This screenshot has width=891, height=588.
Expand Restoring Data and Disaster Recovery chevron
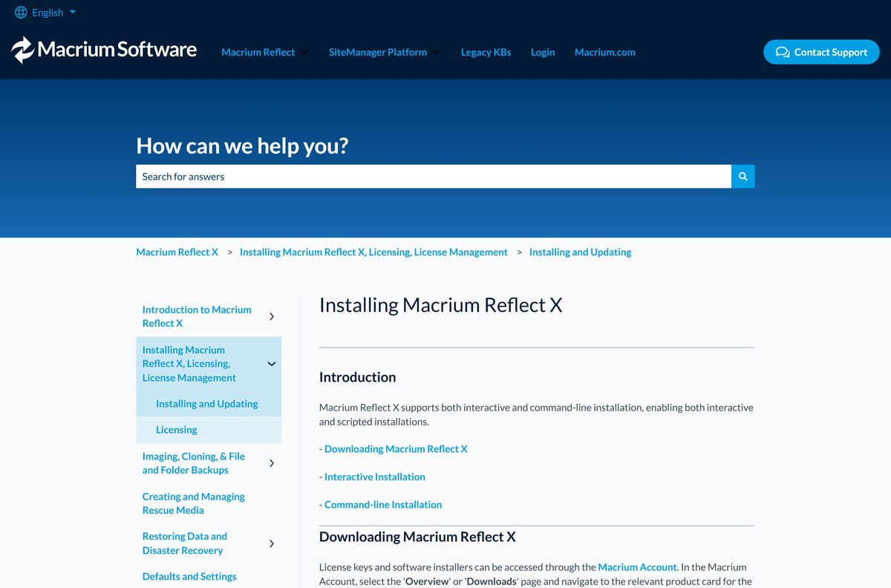point(272,543)
